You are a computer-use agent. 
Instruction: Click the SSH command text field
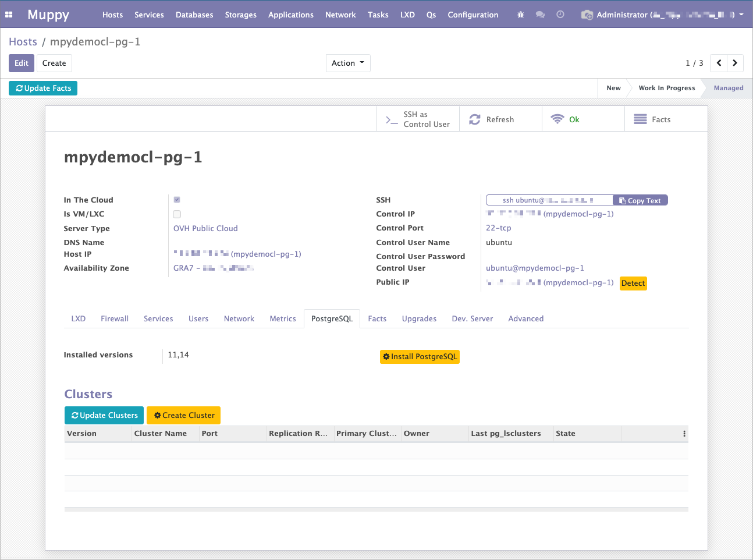[549, 200]
